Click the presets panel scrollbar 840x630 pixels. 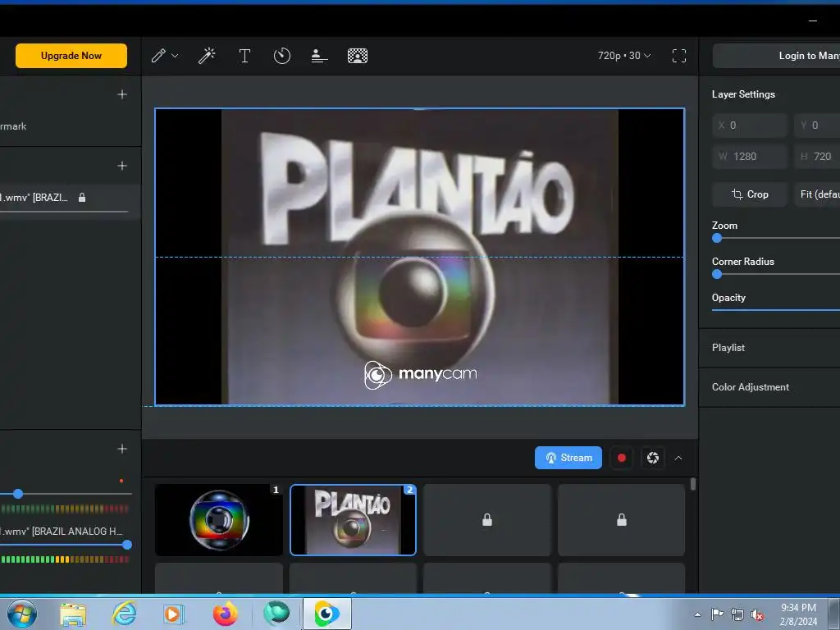[693, 484]
